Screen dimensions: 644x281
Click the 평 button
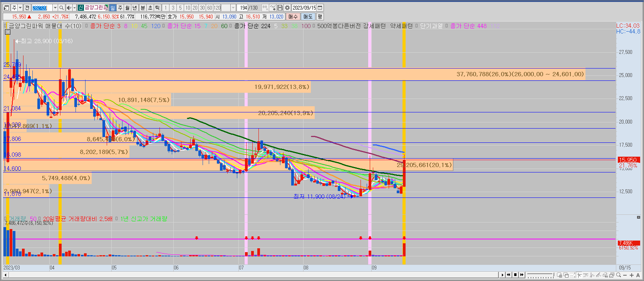click(320, 17)
